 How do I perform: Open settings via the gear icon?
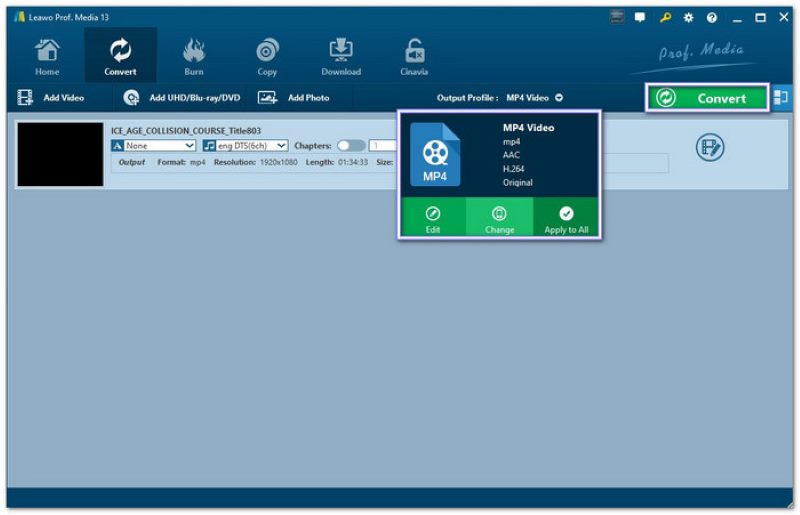(688, 18)
